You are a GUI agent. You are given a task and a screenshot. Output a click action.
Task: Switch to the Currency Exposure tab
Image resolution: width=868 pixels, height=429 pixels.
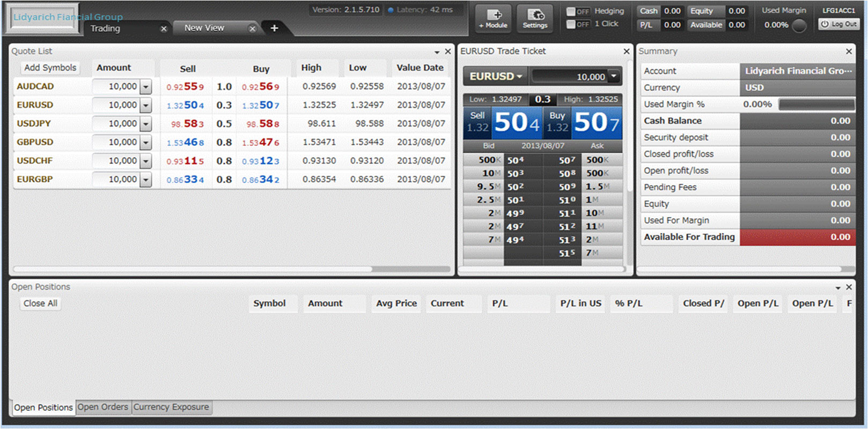171,407
